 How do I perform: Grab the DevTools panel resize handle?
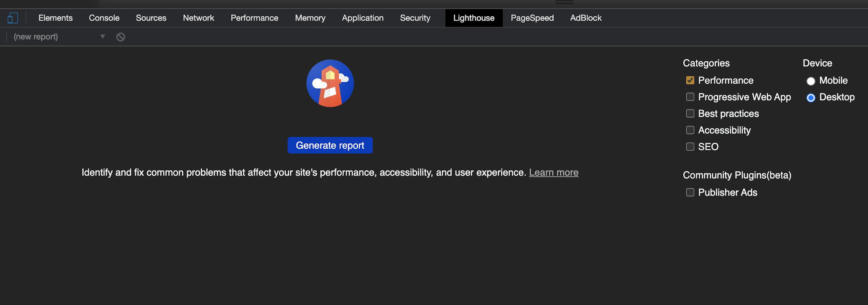pos(564,2)
